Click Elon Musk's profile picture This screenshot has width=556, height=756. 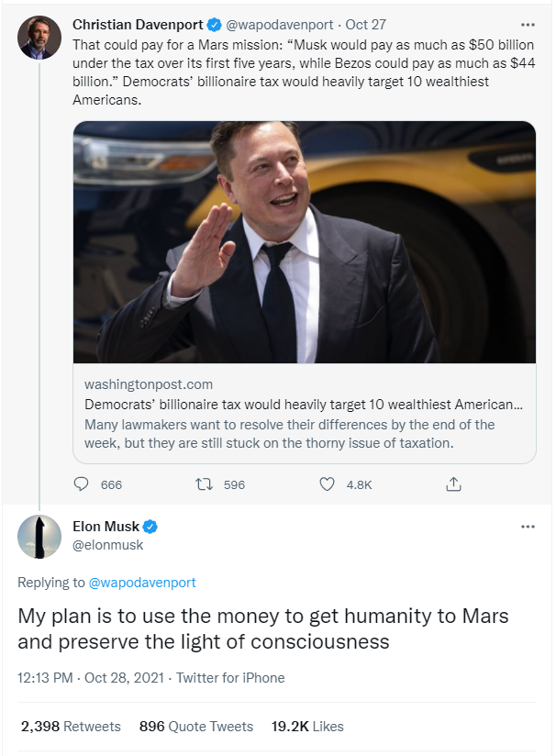pyautogui.click(x=39, y=536)
